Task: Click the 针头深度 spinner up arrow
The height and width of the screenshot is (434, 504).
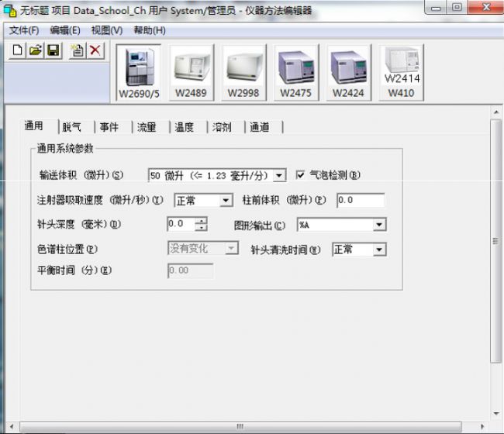Action: [x=202, y=221]
